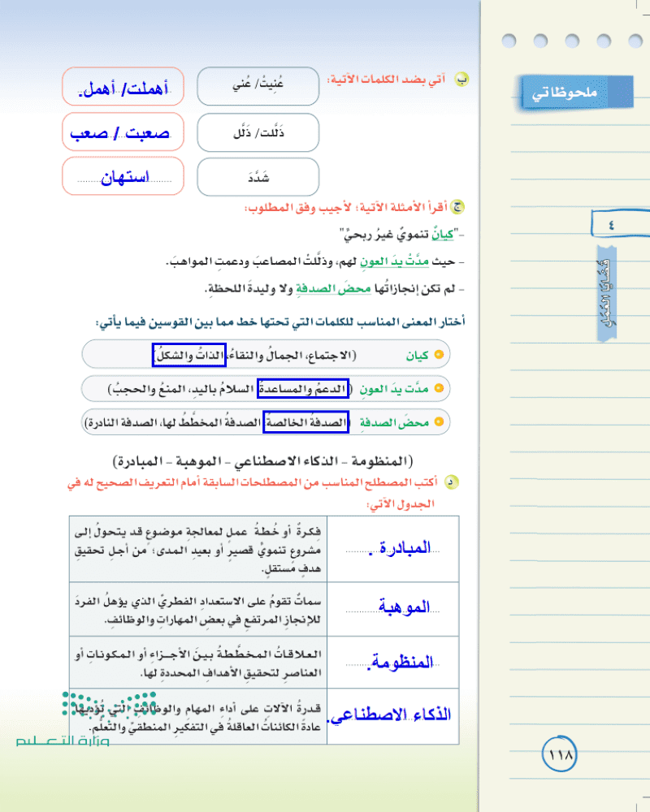This screenshot has width=650, height=812.
Task: Choose the option 'الجمال والنقاء' for كيان
Action: point(266,356)
